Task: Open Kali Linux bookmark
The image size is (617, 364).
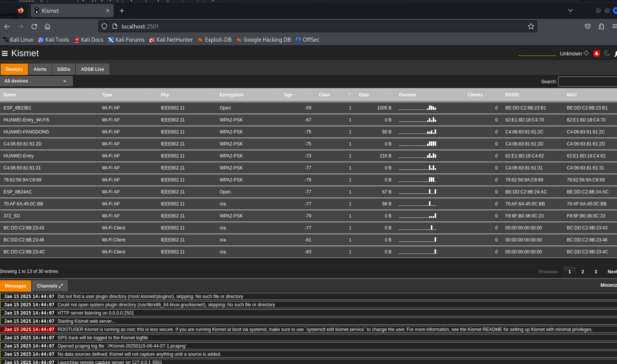Action: (x=18, y=40)
